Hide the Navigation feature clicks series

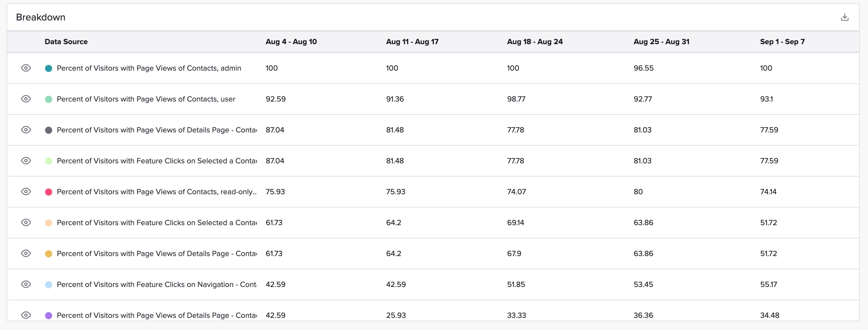point(26,284)
